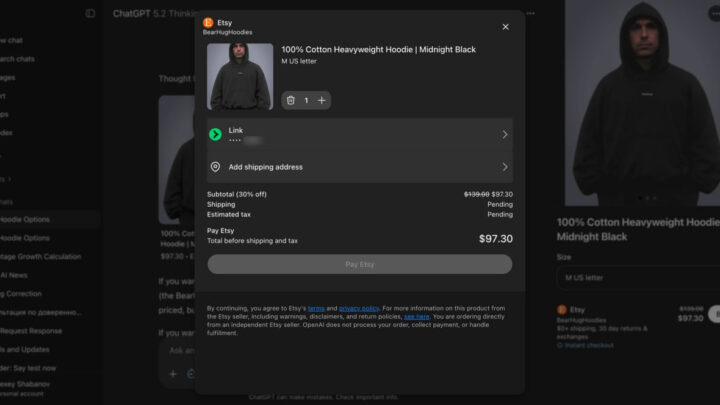Click the orange Etsy logo icon
This screenshot has height=405, width=720.
208,22
